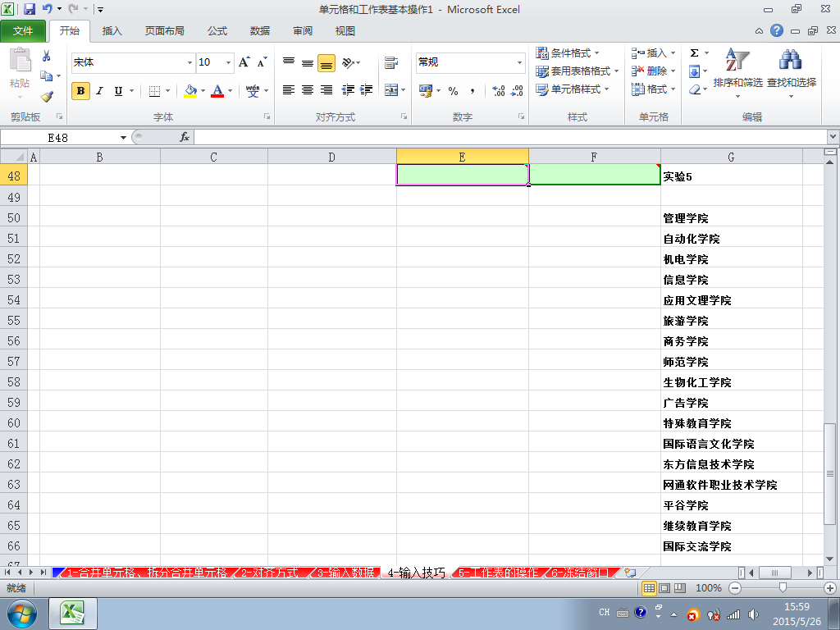Switch to the 插入 ribbon tab
The height and width of the screenshot is (630, 840).
[x=112, y=31]
